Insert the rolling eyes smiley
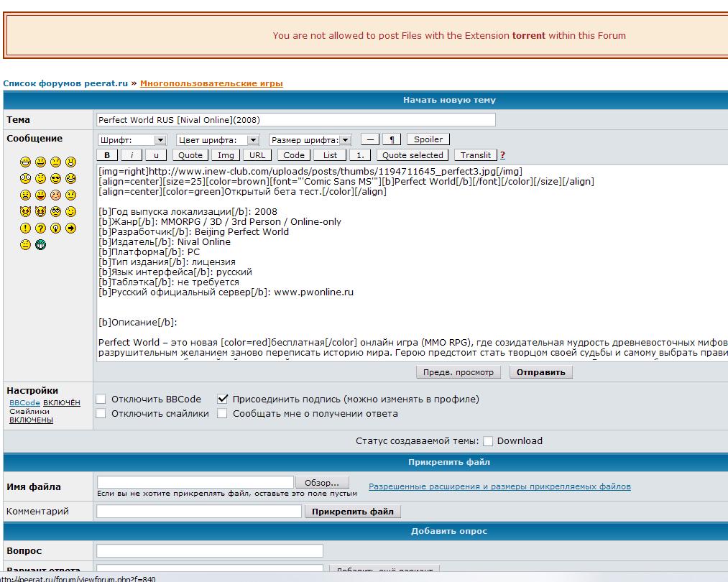Image resolution: width=728 pixels, height=582 pixels. [56, 212]
